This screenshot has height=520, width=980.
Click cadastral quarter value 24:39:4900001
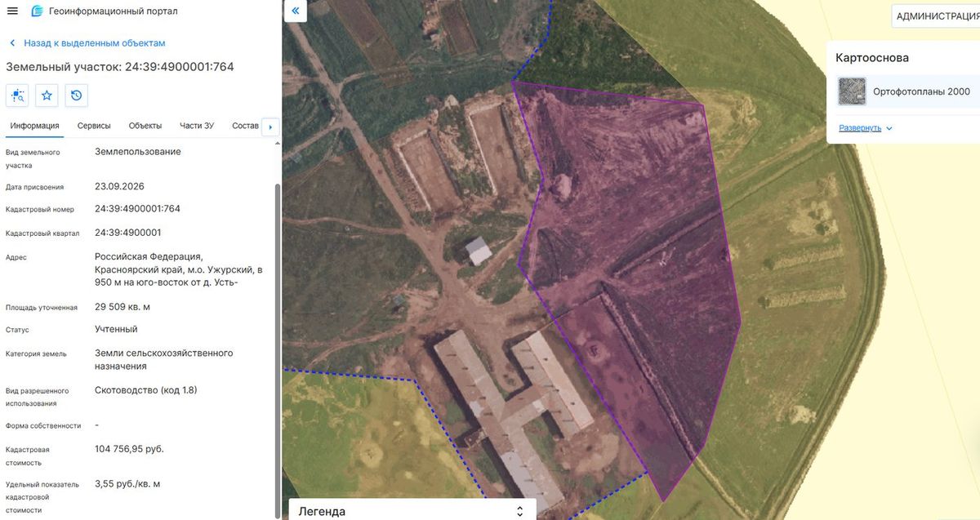pyautogui.click(x=128, y=233)
